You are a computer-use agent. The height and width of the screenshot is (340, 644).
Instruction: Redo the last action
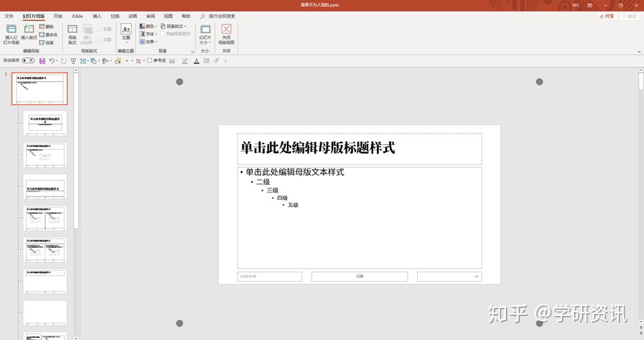pyautogui.click(x=63, y=61)
